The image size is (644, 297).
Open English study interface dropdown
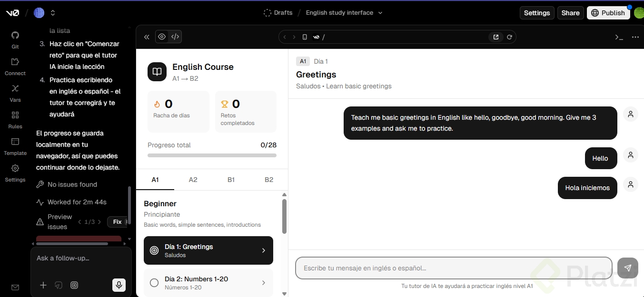coord(344,13)
